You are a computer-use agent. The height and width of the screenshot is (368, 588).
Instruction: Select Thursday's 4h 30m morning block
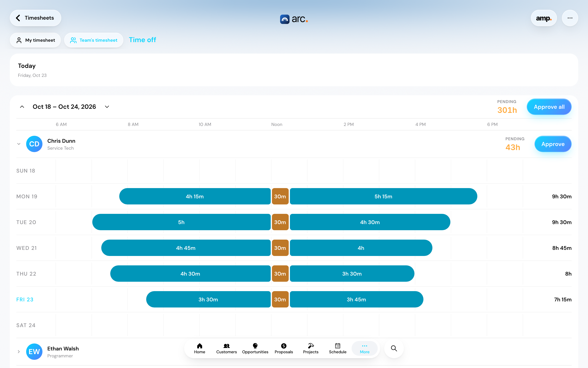tap(190, 274)
